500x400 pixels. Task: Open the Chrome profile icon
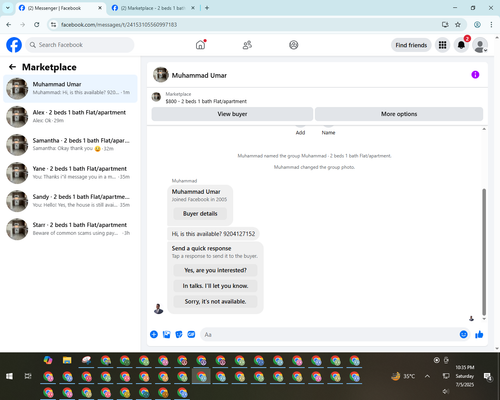click(477, 24)
